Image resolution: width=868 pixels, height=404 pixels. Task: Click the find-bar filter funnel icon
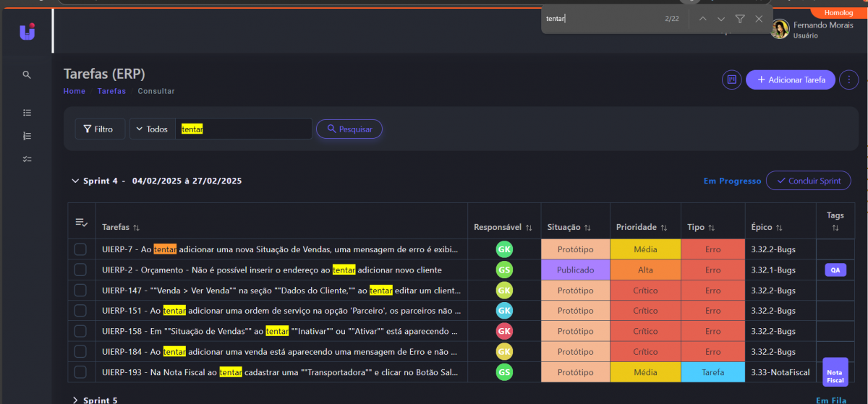click(740, 19)
